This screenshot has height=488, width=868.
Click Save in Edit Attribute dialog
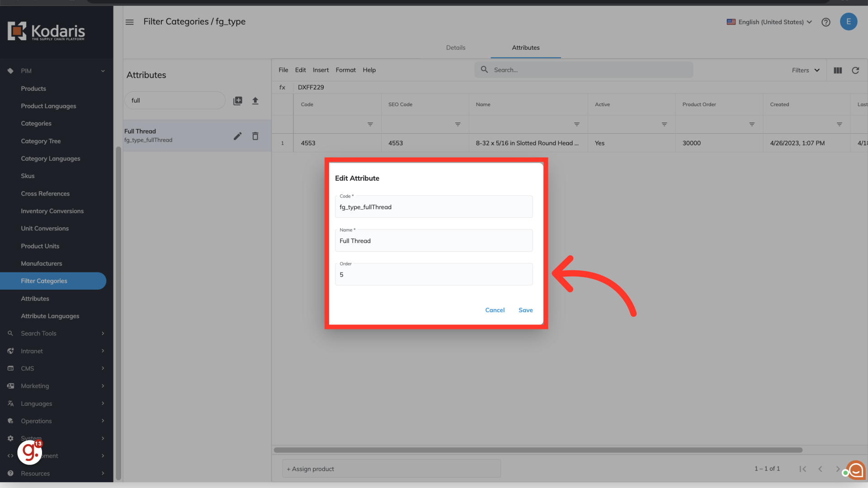coord(525,310)
